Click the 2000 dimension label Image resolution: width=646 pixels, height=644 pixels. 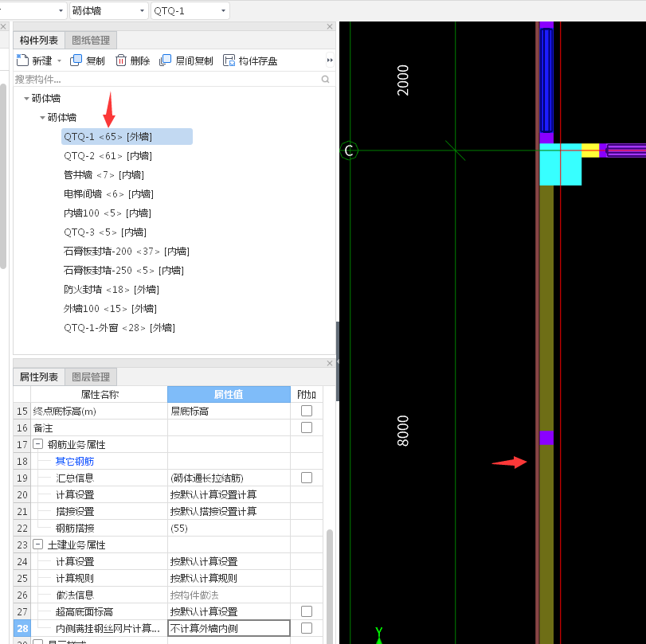tap(403, 80)
